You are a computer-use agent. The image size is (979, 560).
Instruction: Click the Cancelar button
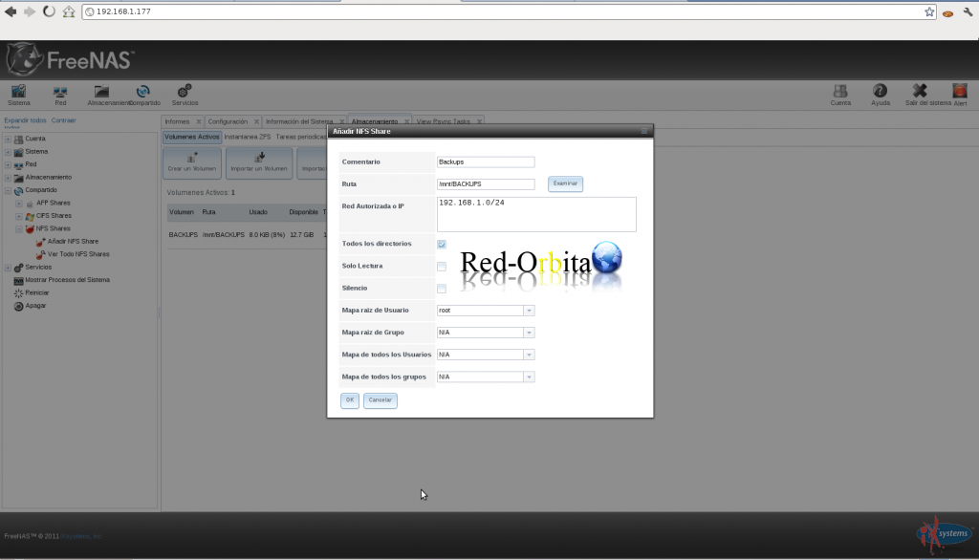(x=381, y=400)
